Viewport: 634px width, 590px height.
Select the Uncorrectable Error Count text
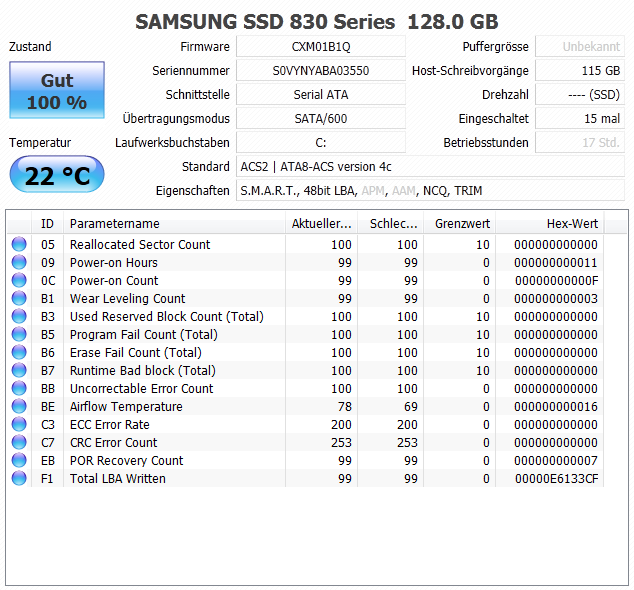[142, 388]
